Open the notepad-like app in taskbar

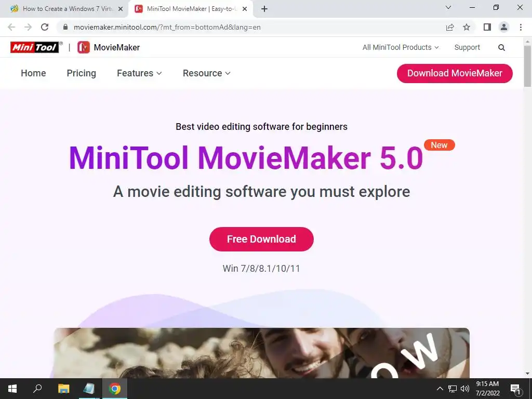click(x=89, y=389)
